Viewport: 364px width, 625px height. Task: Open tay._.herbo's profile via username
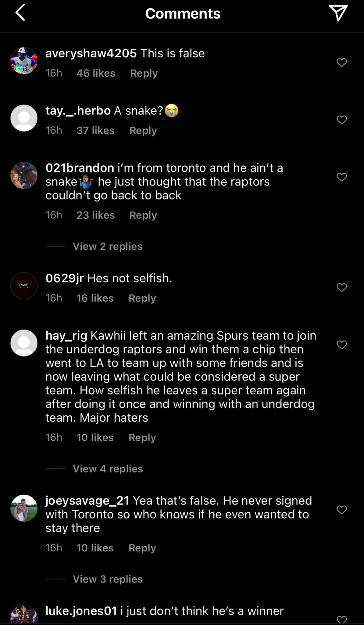point(77,110)
